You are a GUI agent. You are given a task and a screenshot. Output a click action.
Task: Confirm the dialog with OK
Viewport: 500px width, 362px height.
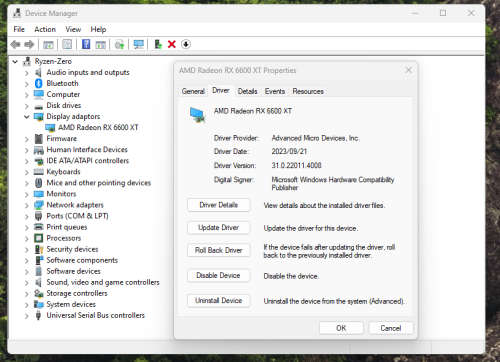pyautogui.click(x=341, y=328)
